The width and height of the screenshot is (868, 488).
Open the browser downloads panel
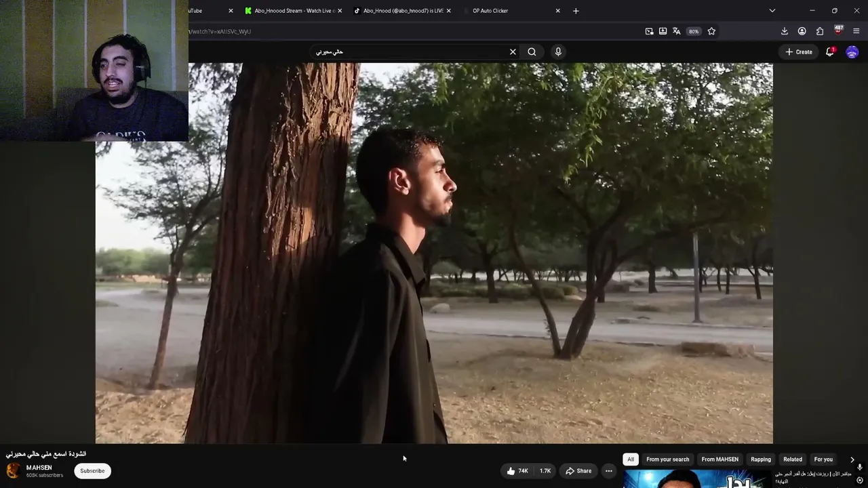[784, 31]
